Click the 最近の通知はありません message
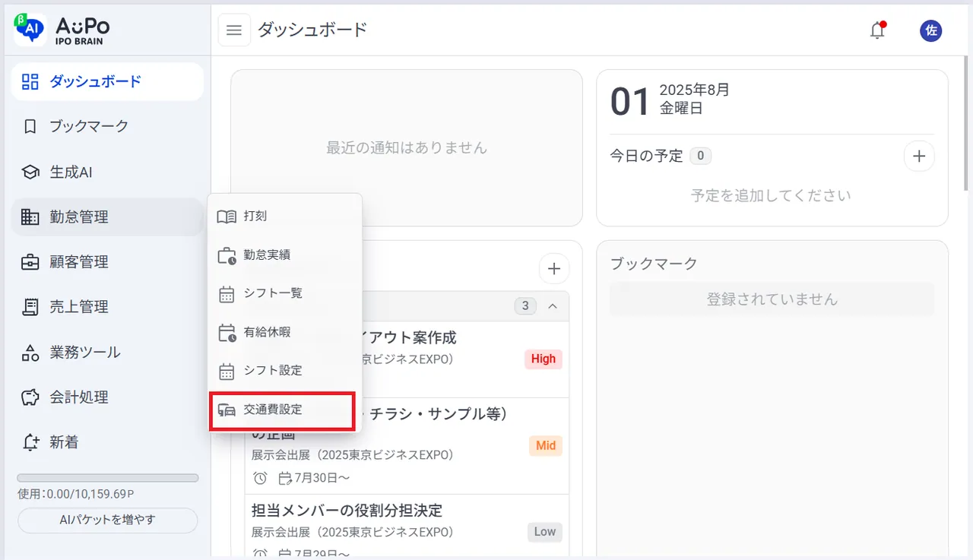Screen dimensions: 973x560 click(407, 148)
